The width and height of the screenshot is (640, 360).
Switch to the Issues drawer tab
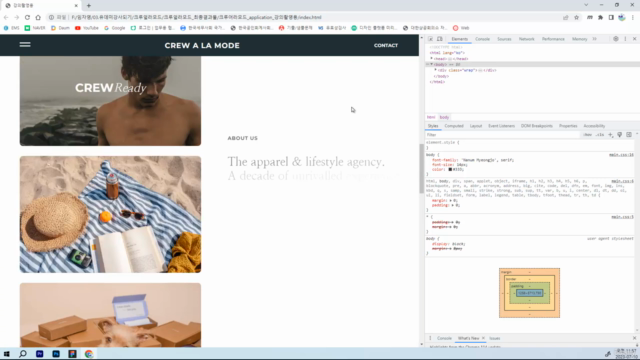coord(495,338)
